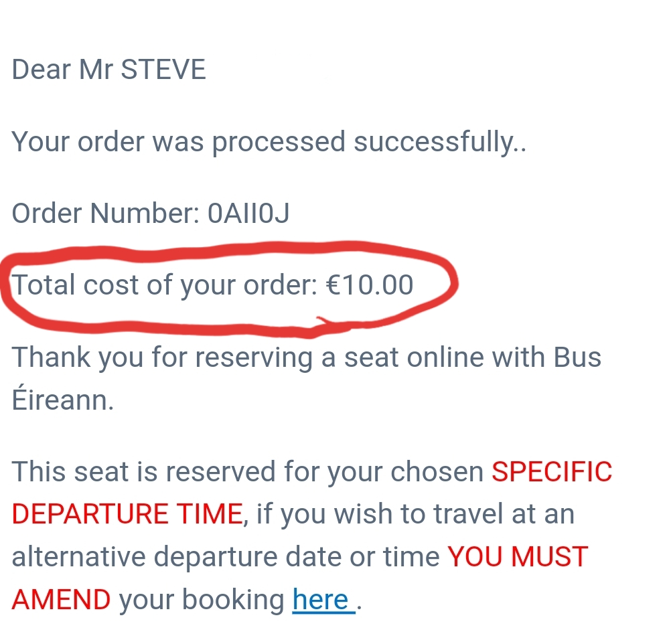Click the word 'successfully'

[x=439, y=142]
